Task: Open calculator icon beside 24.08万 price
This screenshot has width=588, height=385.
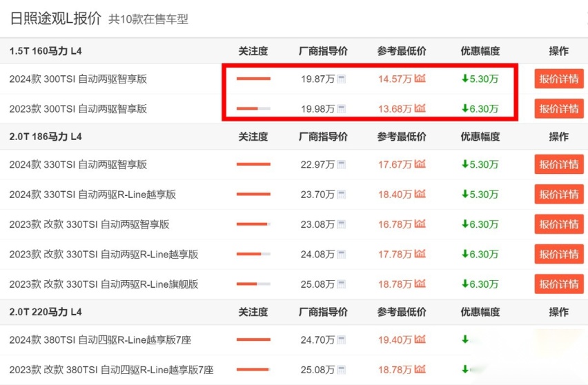Action: pos(341,255)
